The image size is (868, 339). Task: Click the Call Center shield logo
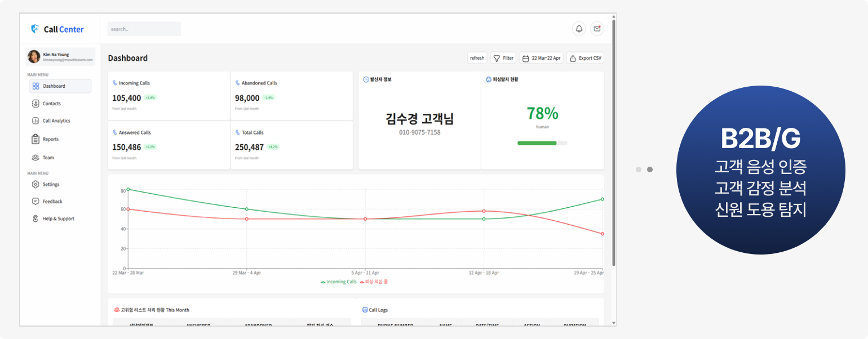click(x=34, y=29)
